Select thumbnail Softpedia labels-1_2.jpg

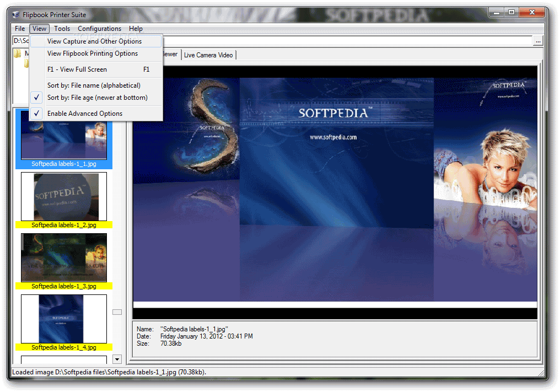point(64,200)
